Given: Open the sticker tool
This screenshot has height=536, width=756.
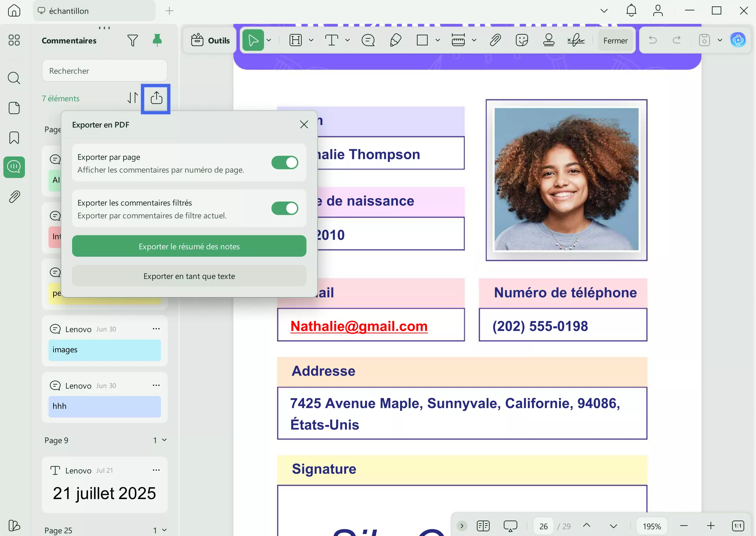Looking at the screenshot, I should click(522, 40).
